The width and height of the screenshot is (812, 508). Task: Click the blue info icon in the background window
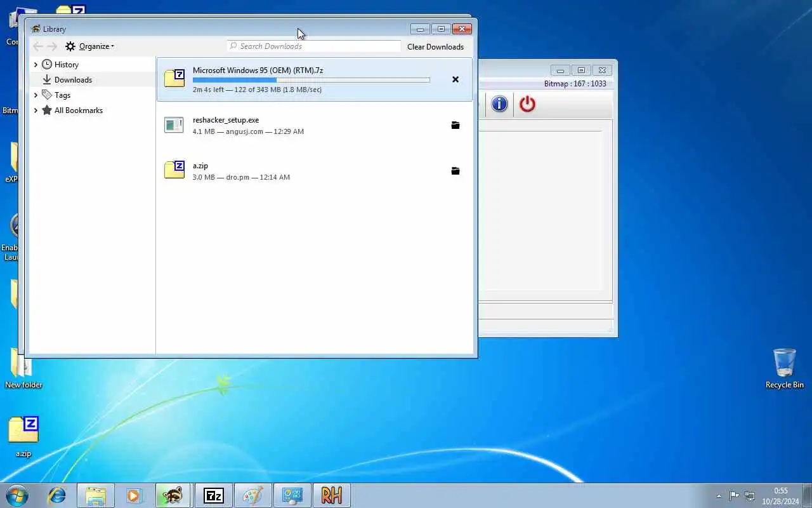coord(499,104)
